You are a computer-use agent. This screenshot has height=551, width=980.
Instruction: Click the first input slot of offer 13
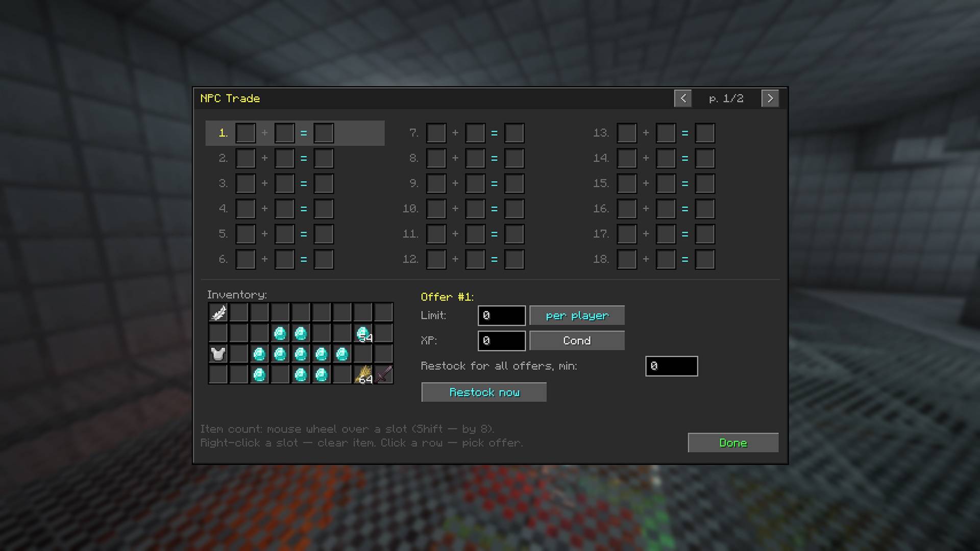[627, 133]
